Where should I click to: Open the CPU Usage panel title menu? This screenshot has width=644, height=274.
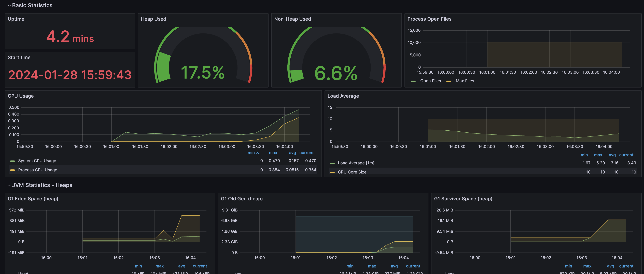click(x=21, y=96)
